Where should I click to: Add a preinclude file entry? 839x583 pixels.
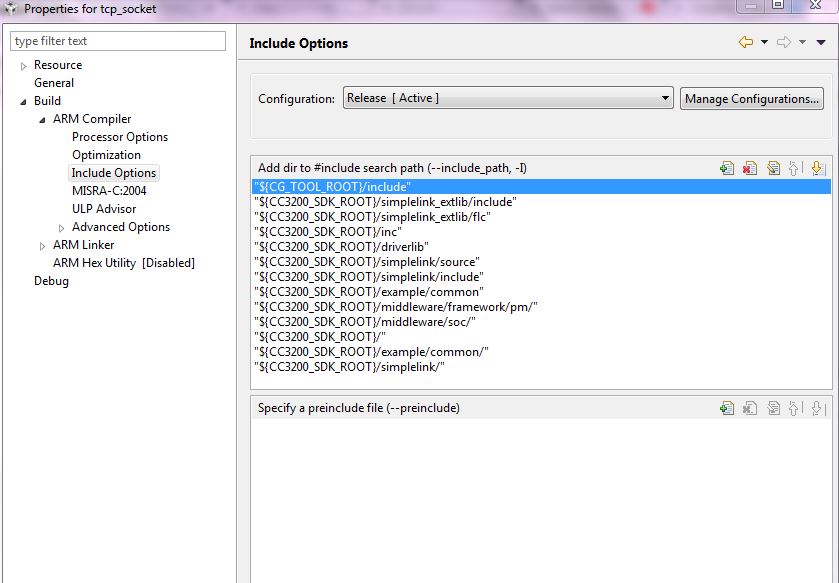727,409
